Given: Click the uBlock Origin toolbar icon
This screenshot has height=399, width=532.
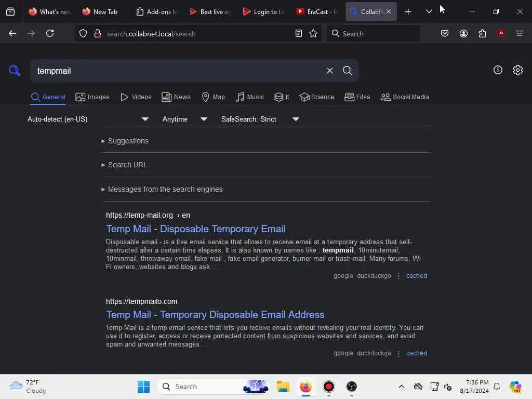Looking at the screenshot, I should coord(501,33).
